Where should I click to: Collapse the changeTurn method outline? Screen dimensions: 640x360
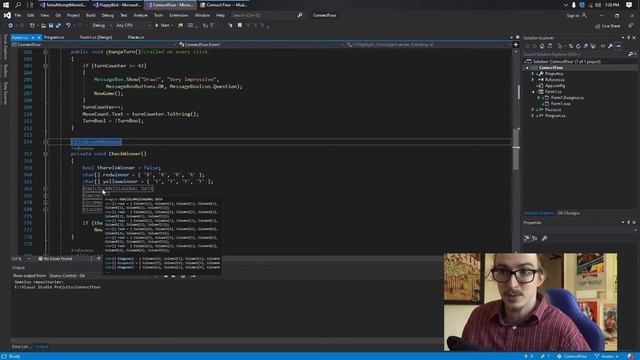(x=45, y=52)
